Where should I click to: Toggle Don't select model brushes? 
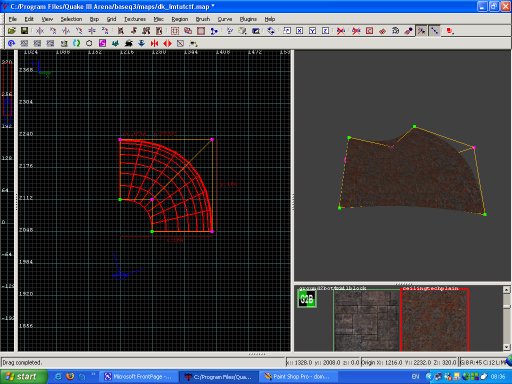coord(341,31)
